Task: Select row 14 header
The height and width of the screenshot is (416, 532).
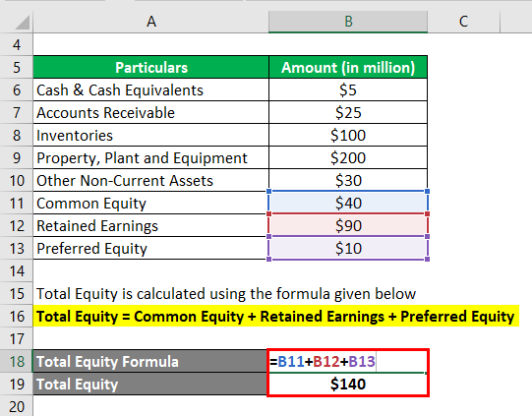Action: point(17,271)
